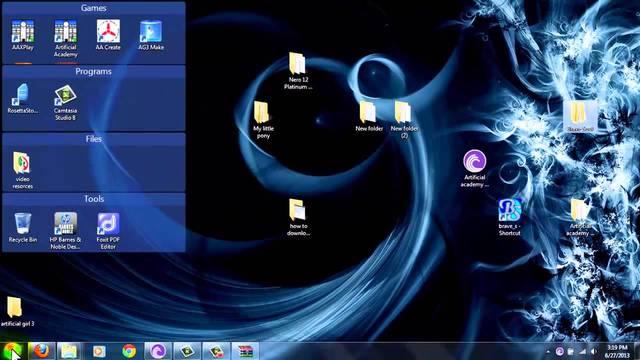Click the Tools fence title
This screenshot has height=360, width=640.
click(94, 199)
